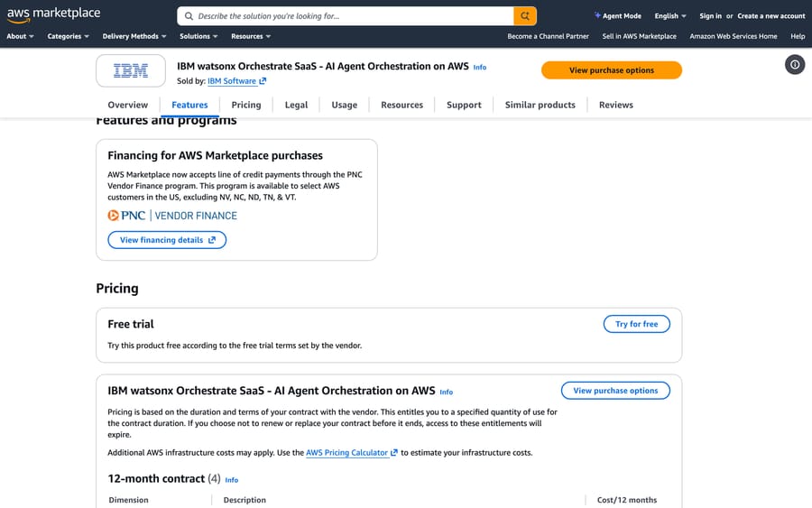Click Create a new account link
Screen dimensions: 812x508
pyautogui.click(x=771, y=16)
